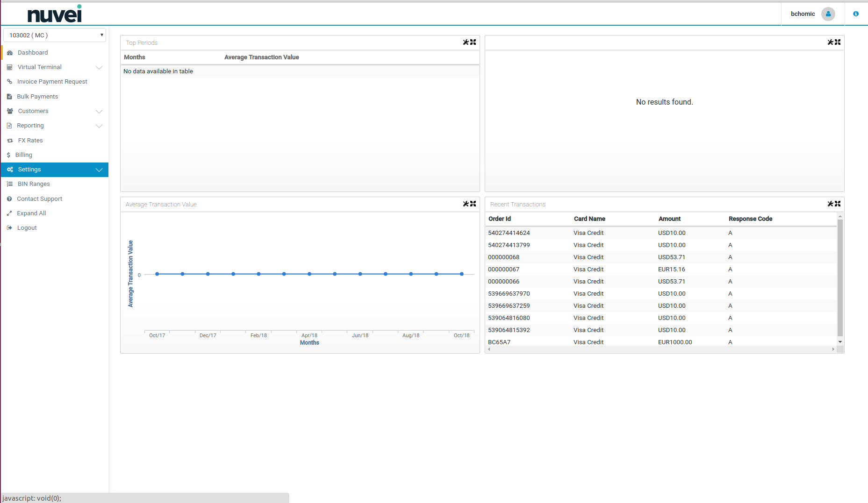Click the Oct/18 data point on the chart
868x503 pixels.
coord(462,274)
